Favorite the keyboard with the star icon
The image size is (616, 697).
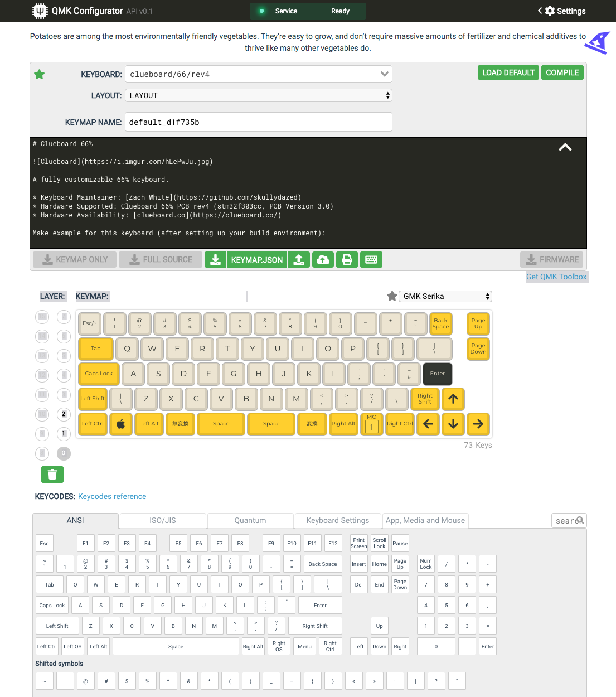[39, 74]
